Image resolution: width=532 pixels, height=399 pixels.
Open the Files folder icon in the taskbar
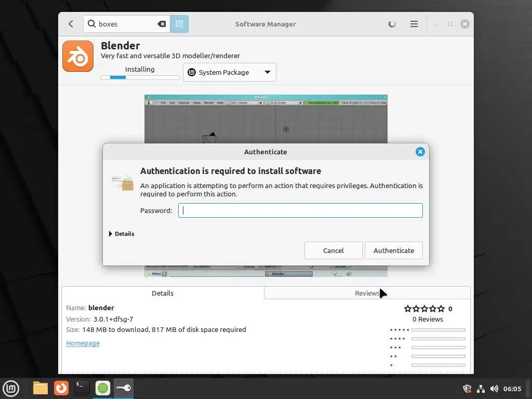(x=41, y=388)
